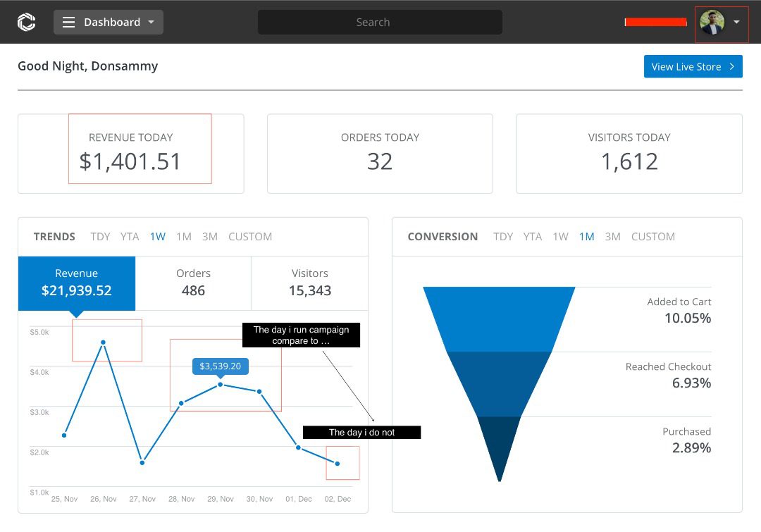Show the Visitors 15,343 metric chart
Viewport: 761px width, 532px height.
tap(309, 283)
